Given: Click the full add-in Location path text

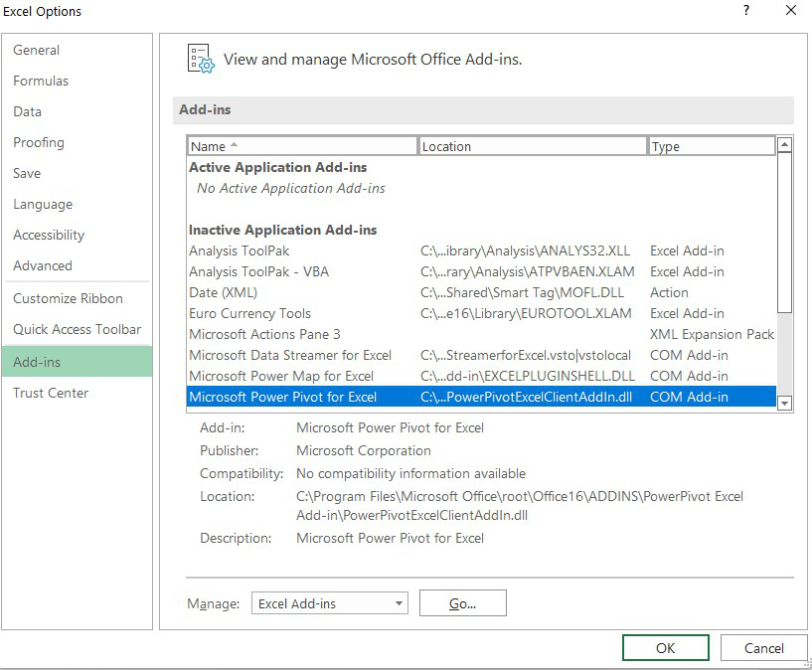Looking at the screenshot, I should pos(520,506).
